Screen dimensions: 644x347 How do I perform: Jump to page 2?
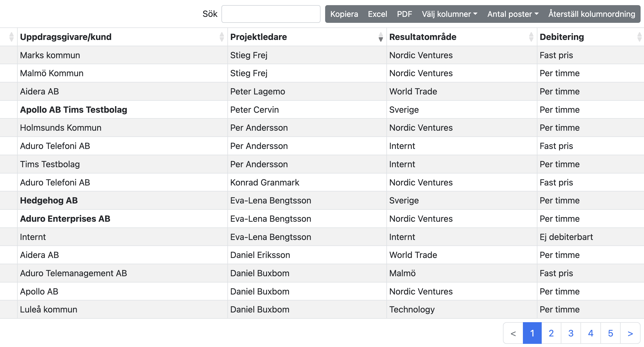551,333
